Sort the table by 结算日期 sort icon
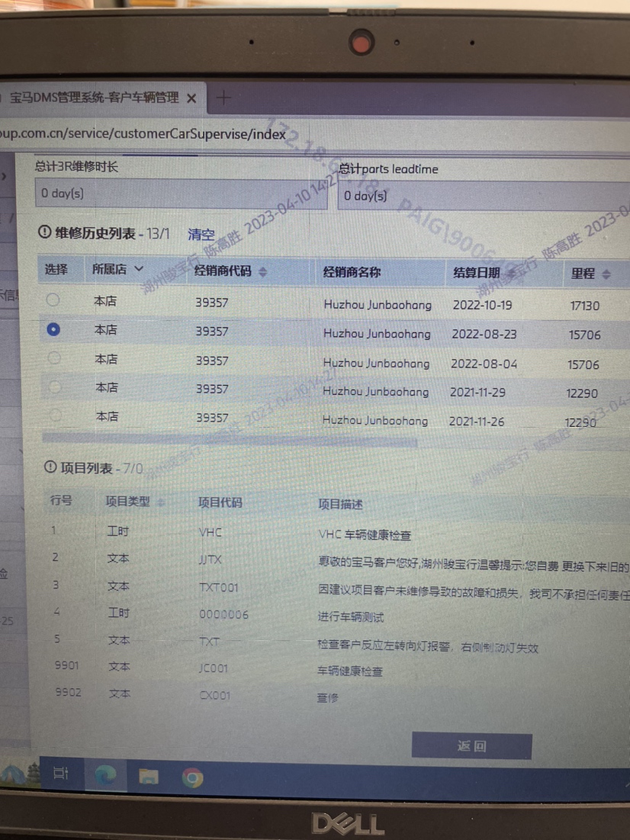This screenshot has height=840, width=630. coord(511,273)
